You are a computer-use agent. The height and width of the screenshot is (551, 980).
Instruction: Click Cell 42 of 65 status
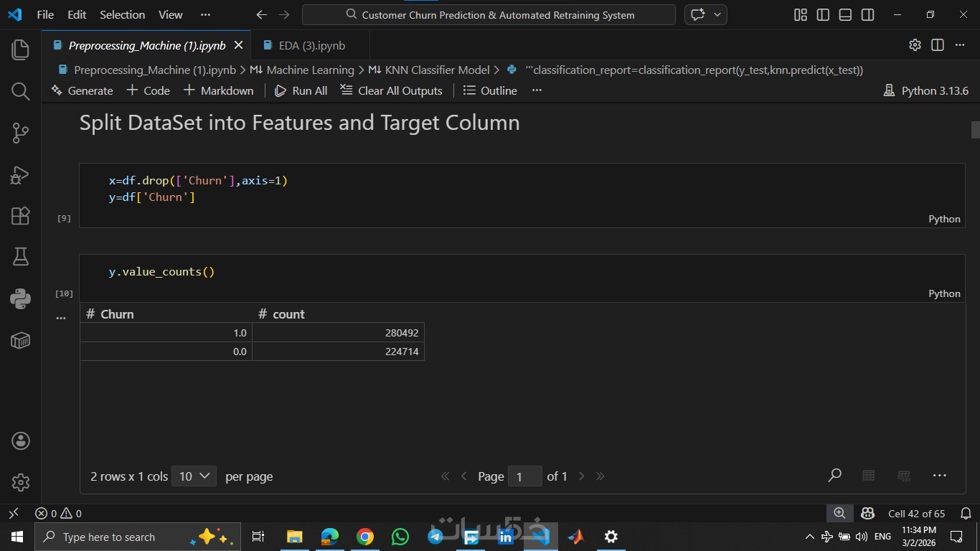click(916, 513)
